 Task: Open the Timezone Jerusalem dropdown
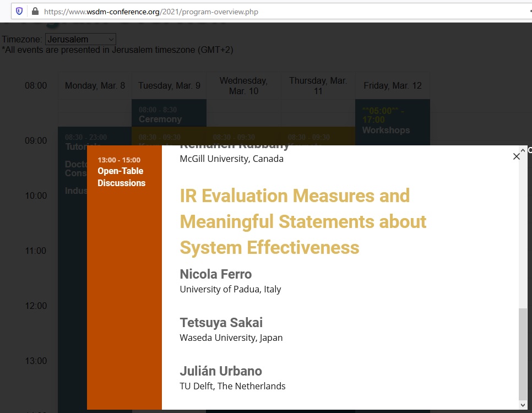point(81,39)
